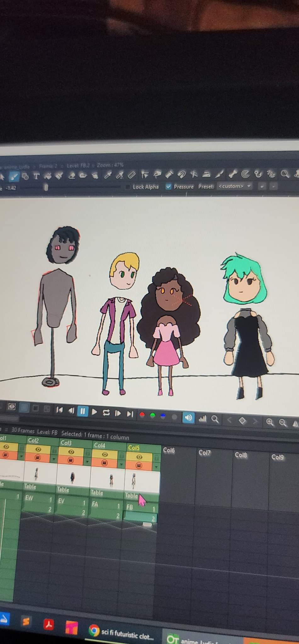Screen dimensions: 299x644
Task: Pick the Zoom magnifier tool in toolbar
Action: 285,174
